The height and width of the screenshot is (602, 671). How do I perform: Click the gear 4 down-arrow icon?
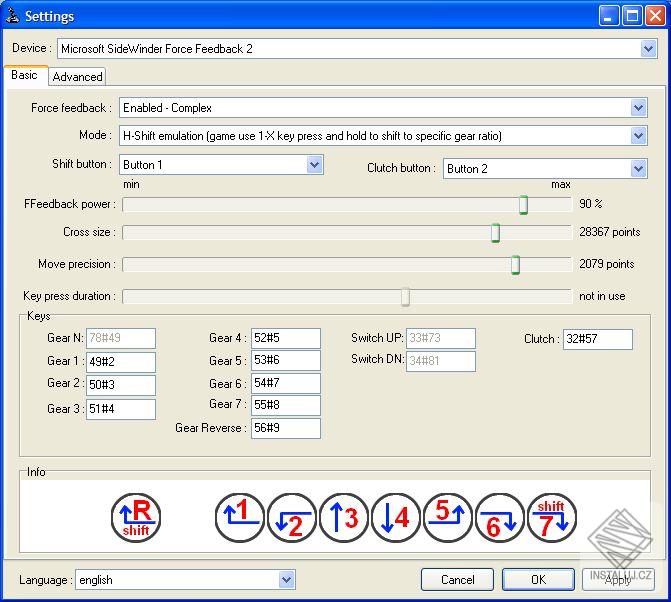coord(396,518)
